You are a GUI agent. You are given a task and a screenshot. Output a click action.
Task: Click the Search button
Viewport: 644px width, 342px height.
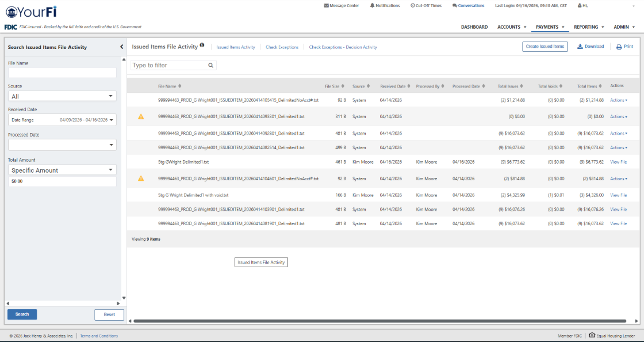(x=22, y=314)
